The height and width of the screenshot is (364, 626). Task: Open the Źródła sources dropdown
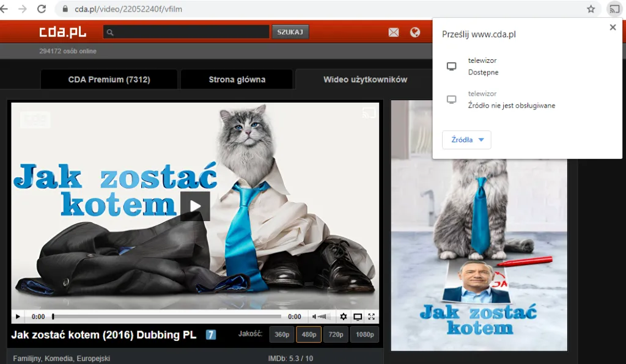tap(466, 139)
